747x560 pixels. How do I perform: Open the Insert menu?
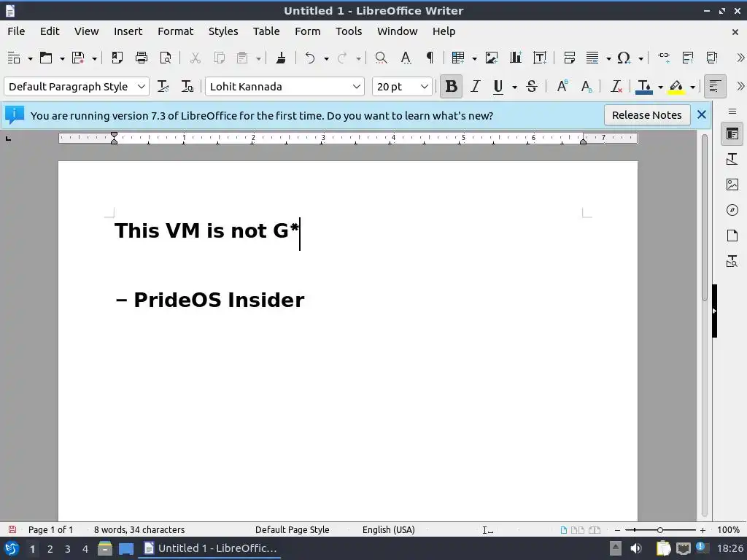click(x=128, y=31)
